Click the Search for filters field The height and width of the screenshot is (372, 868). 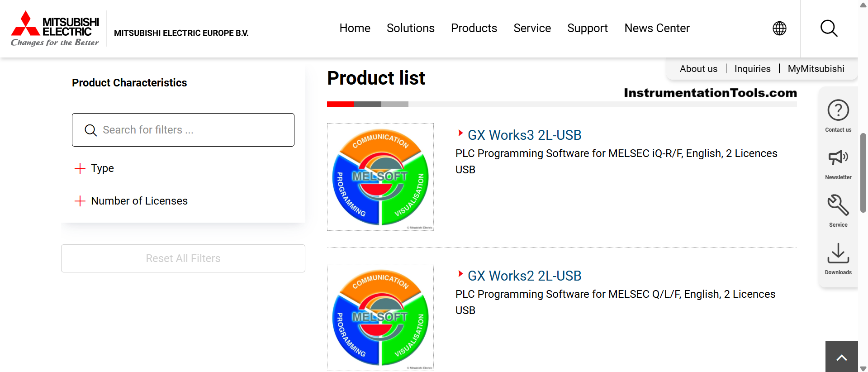[x=183, y=130]
